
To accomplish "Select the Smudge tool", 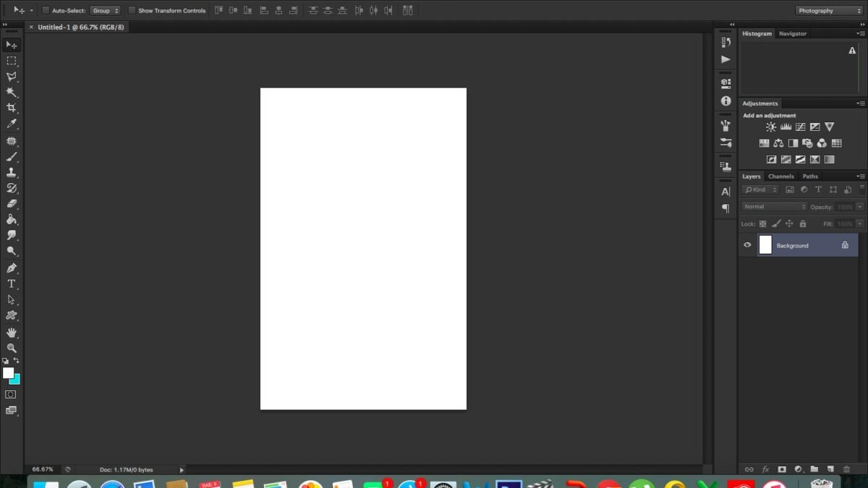I will (12, 235).
